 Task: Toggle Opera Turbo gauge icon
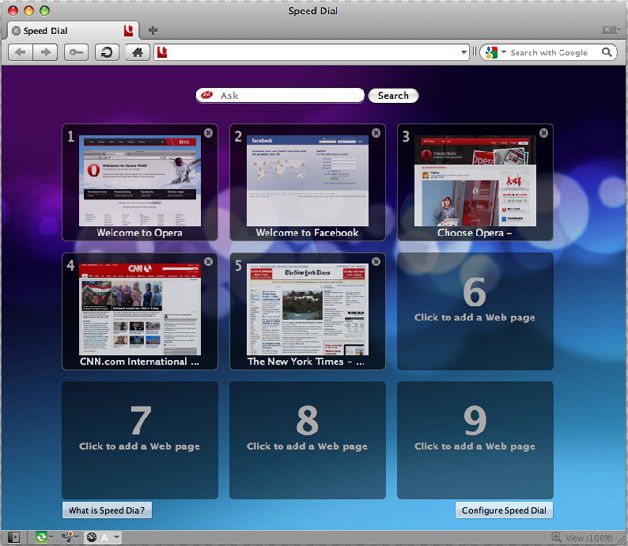[92, 537]
